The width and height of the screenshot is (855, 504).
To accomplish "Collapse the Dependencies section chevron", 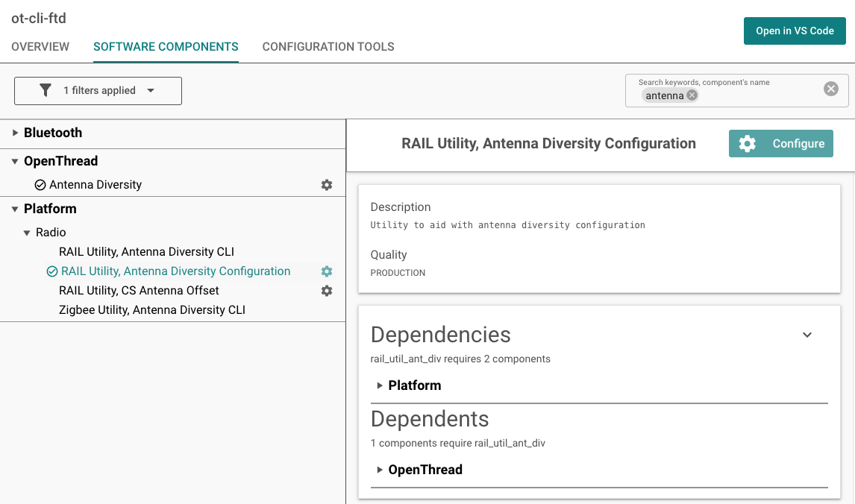I will point(807,335).
